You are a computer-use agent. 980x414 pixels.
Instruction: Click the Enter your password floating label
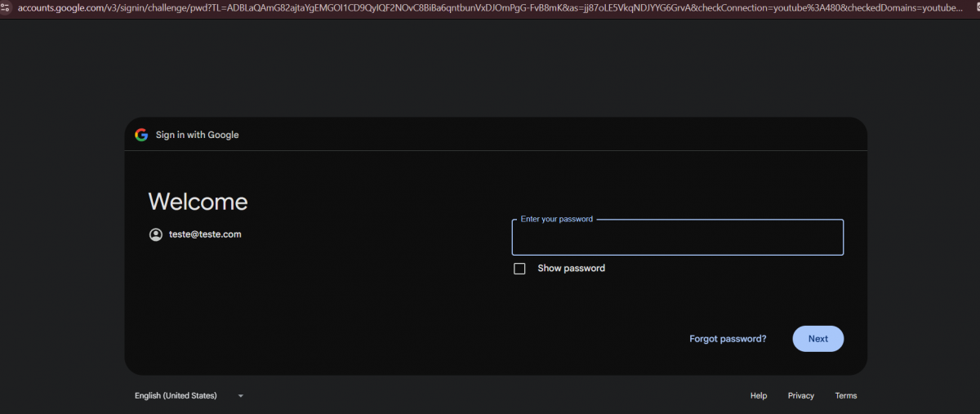pos(556,220)
